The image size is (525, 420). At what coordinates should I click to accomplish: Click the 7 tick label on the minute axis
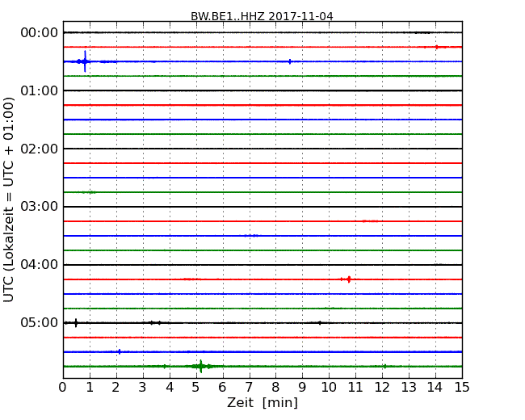click(249, 388)
